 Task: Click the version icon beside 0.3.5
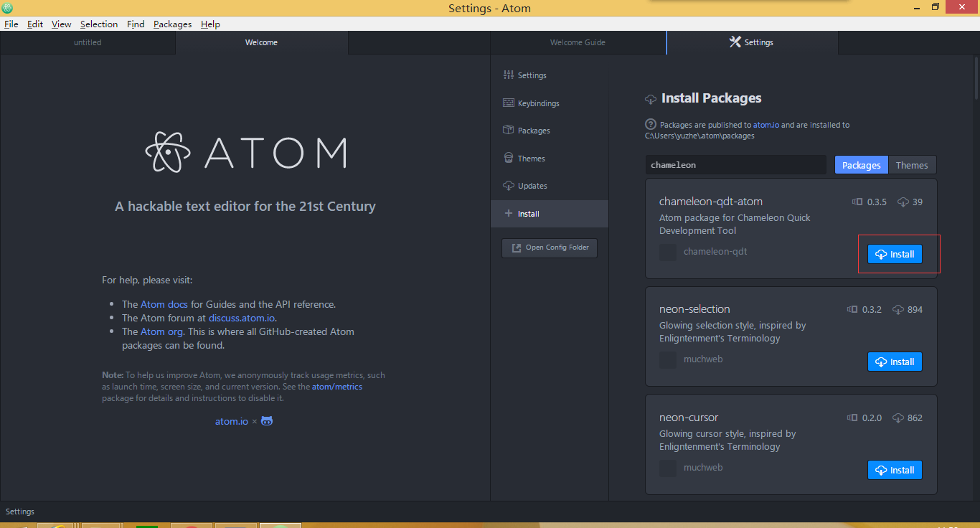tap(857, 202)
